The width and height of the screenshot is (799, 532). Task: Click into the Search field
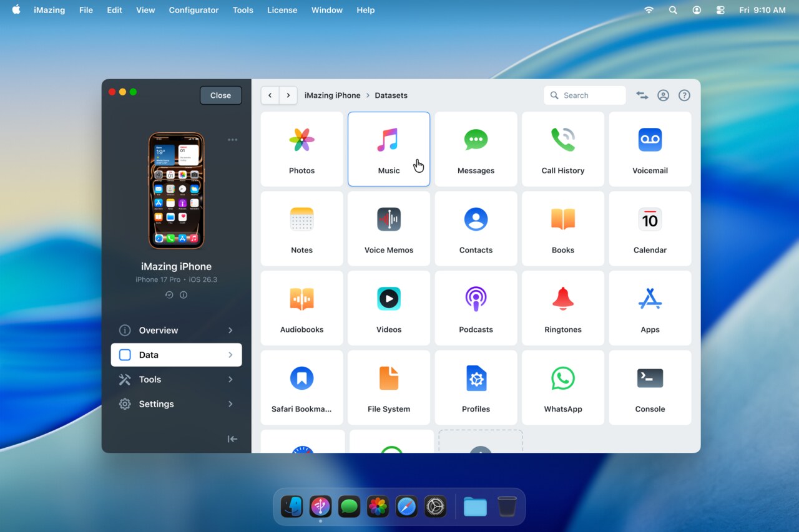[585, 95]
